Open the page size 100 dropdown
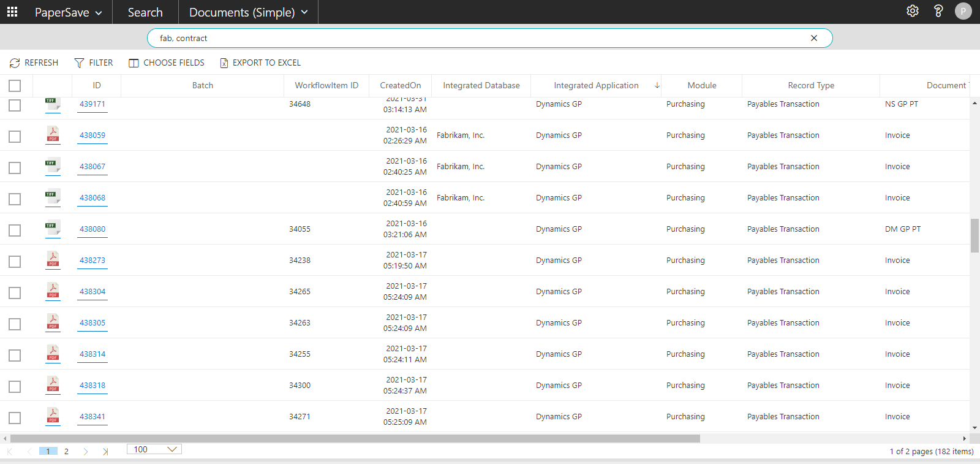Screen dimensions: 980x464 [154, 449]
